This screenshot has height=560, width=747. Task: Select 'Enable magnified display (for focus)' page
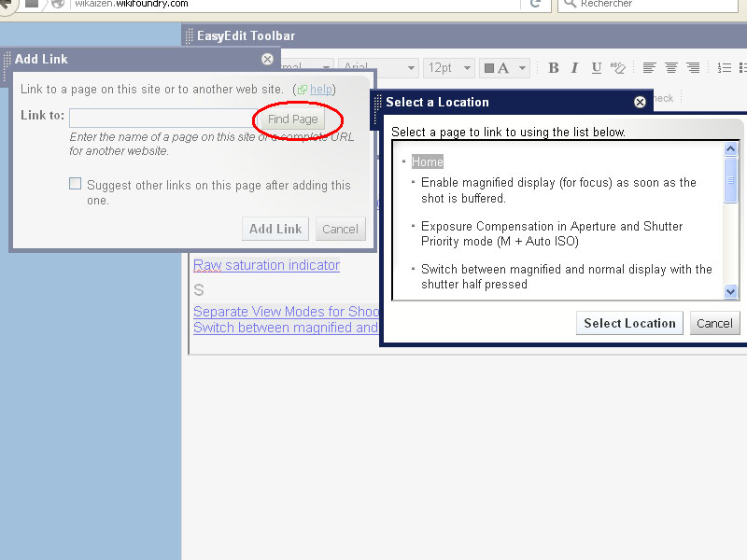tap(558, 190)
